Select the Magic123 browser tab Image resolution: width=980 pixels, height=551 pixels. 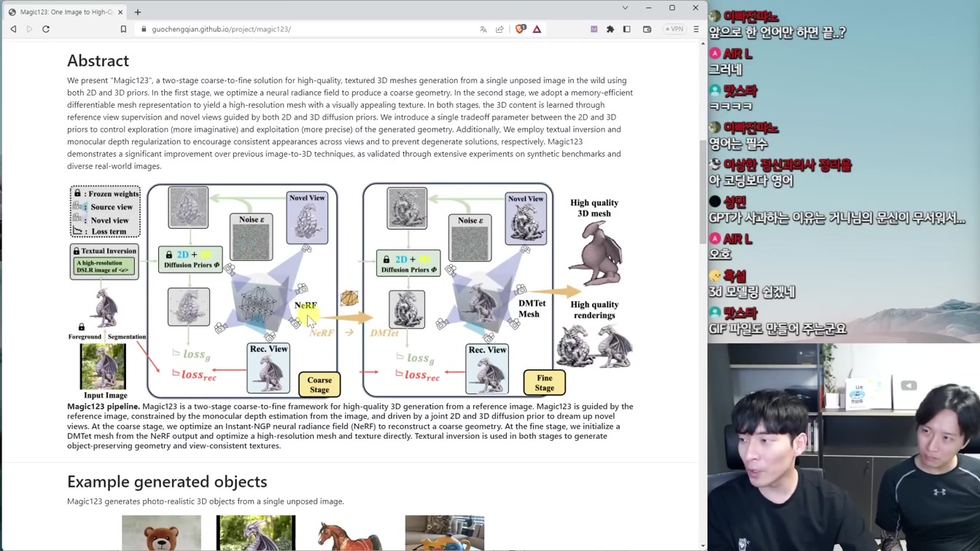coord(66,12)
